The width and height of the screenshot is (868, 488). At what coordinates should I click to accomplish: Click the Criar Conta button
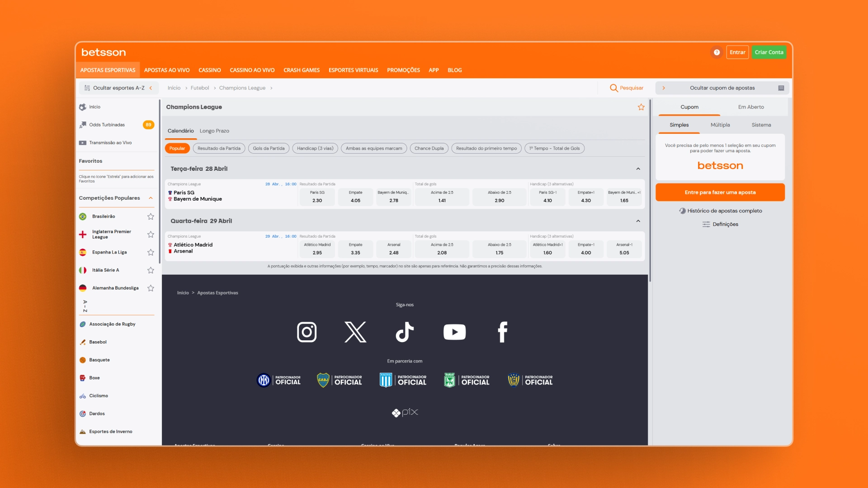click(769, 52)
